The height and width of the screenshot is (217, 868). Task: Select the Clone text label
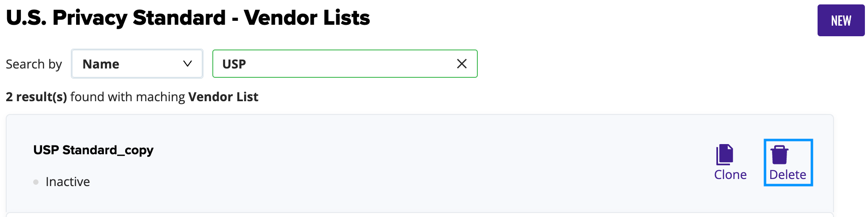point(730,175)
